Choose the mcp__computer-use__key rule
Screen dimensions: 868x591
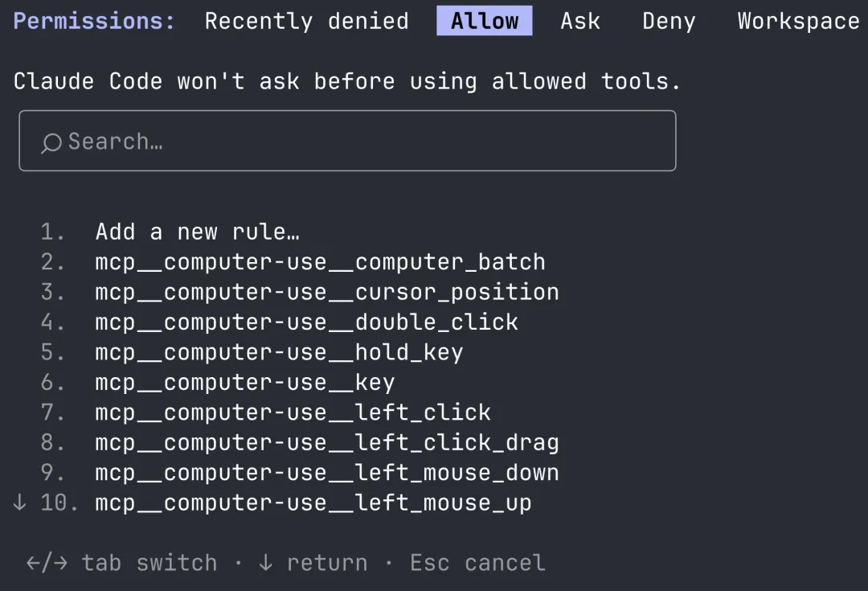[244, 382]
